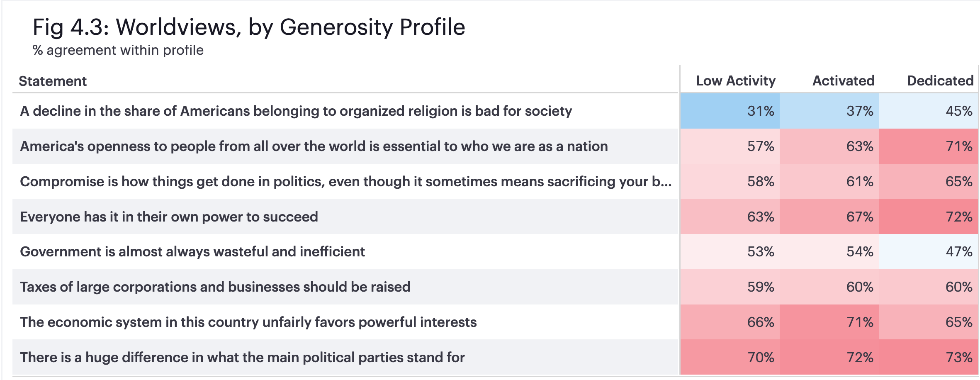Select the truncated Compromise in politics statement
The width and height of the screenshot is (980, 380).
click(x=345, y=182)
